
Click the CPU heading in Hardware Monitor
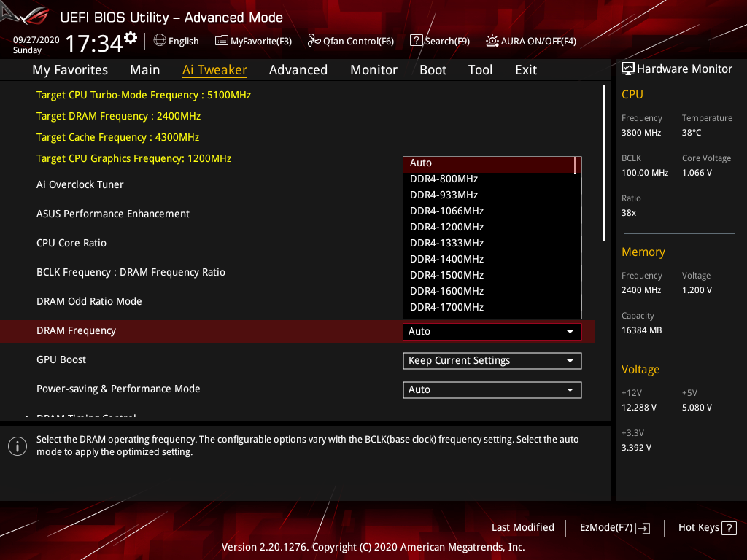[632, 95]
